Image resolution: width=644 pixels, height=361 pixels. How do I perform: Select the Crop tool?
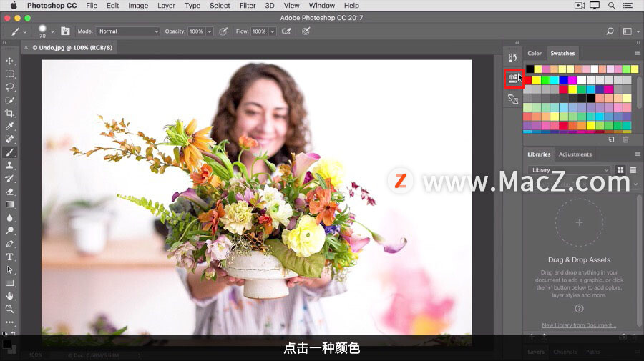pyautogui.click(x=9, y=113)
